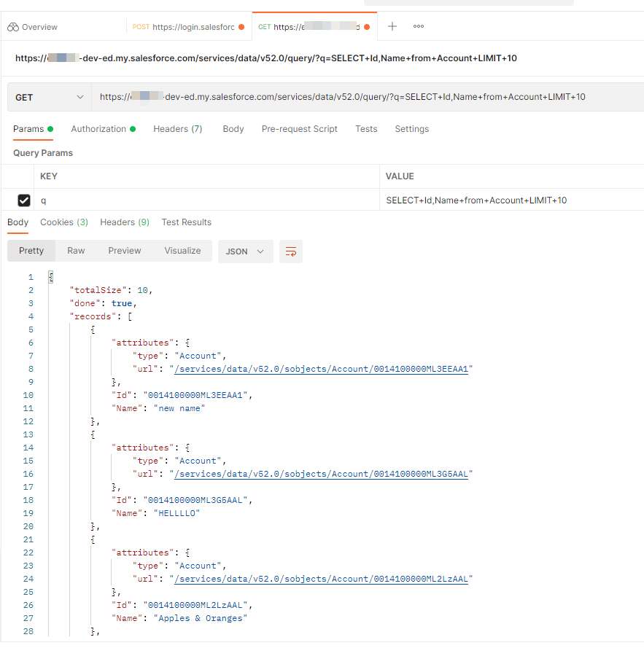Select the Pre-request Script tab
The image size is (644, 648).
(x=299, y=129)
